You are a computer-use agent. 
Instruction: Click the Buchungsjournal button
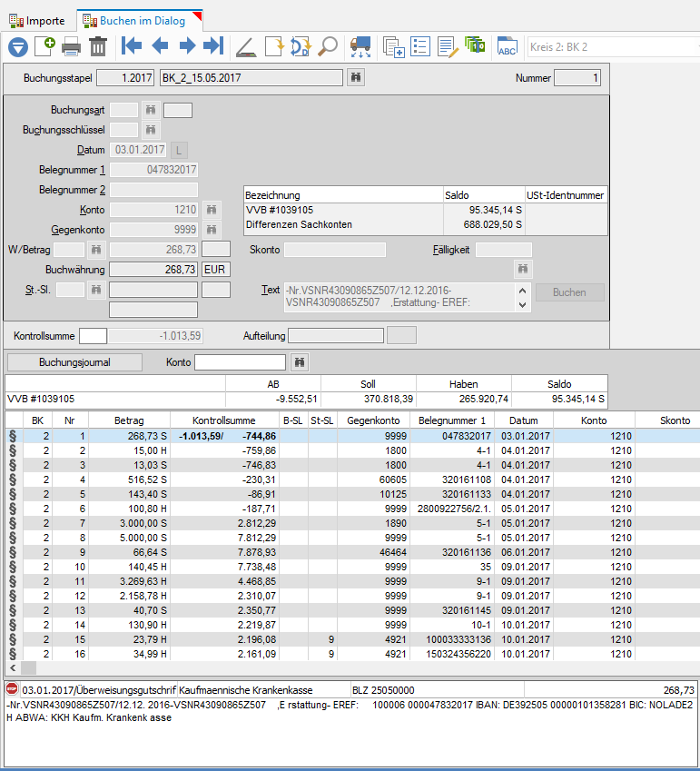(75, 362)
